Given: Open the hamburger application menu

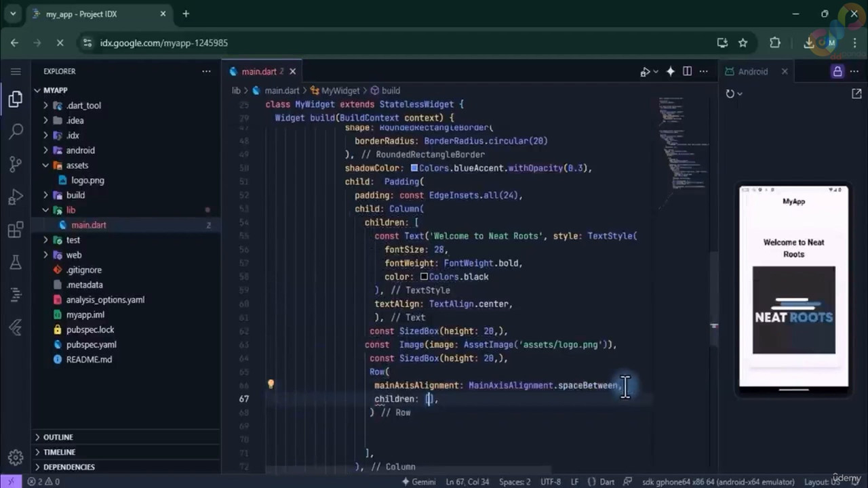Looking at the screenshot, I should 16,71.
